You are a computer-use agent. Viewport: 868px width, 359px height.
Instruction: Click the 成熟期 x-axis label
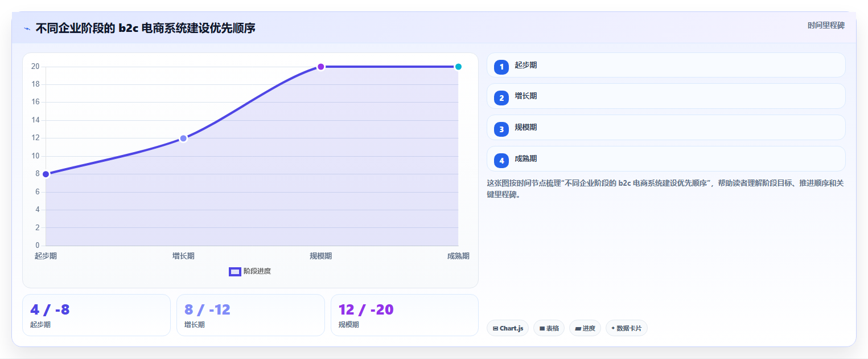(458, 256)
